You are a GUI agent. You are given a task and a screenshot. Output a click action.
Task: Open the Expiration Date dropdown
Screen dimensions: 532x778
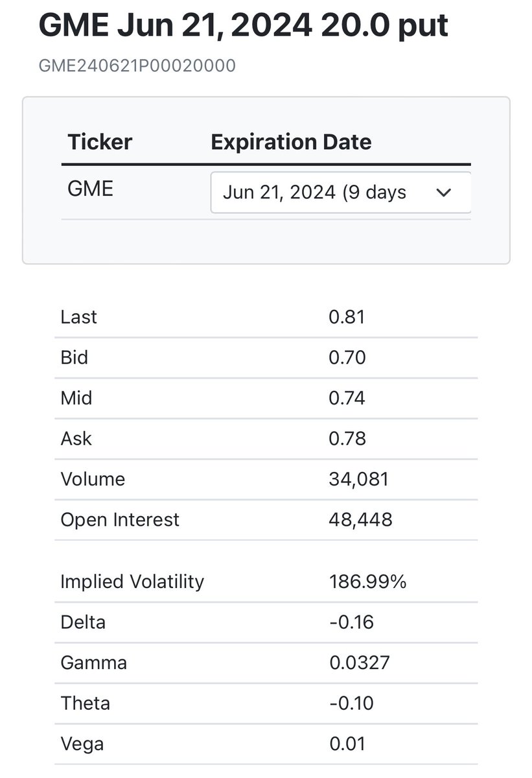pos(340,193)
